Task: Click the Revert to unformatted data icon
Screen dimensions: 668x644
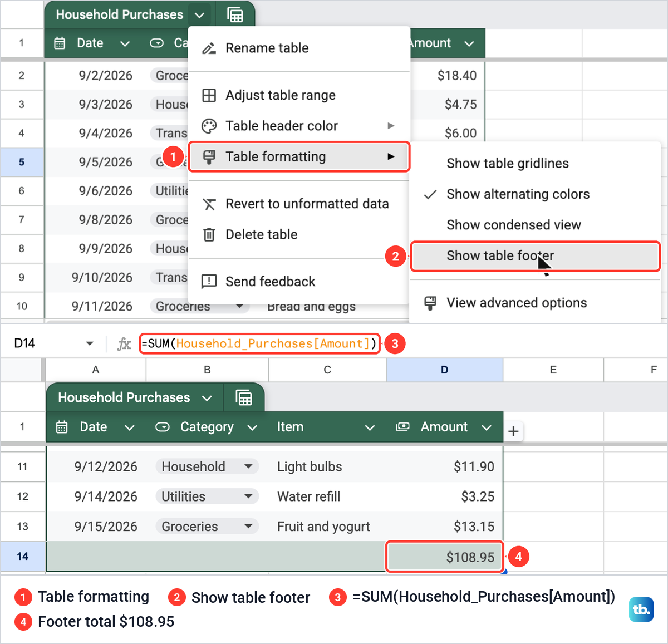Action: click(x=209, y=204)
